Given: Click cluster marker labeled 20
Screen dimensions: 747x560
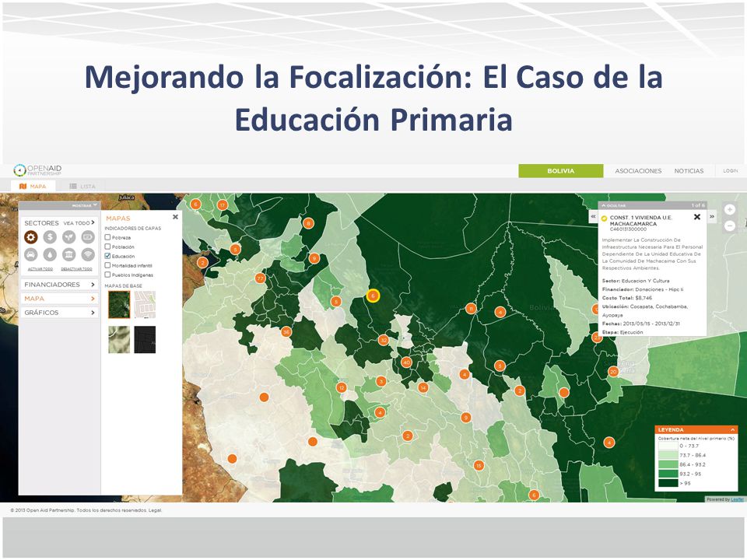Looking at the screenshot, I should point(613,372).
